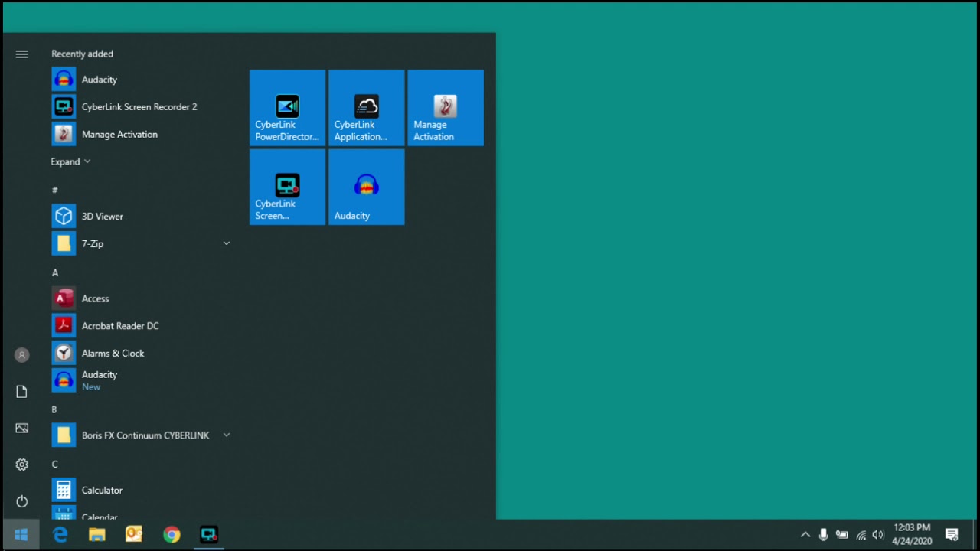
Task: Click the microphone tray icon
Action: pos(823,535)
